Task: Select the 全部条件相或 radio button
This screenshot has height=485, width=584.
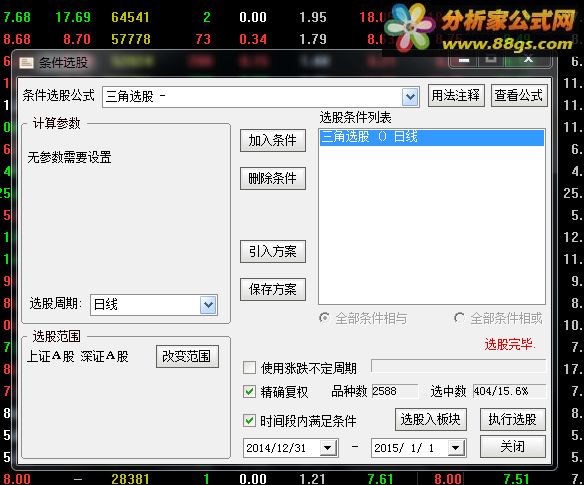Action: point(459,318)
